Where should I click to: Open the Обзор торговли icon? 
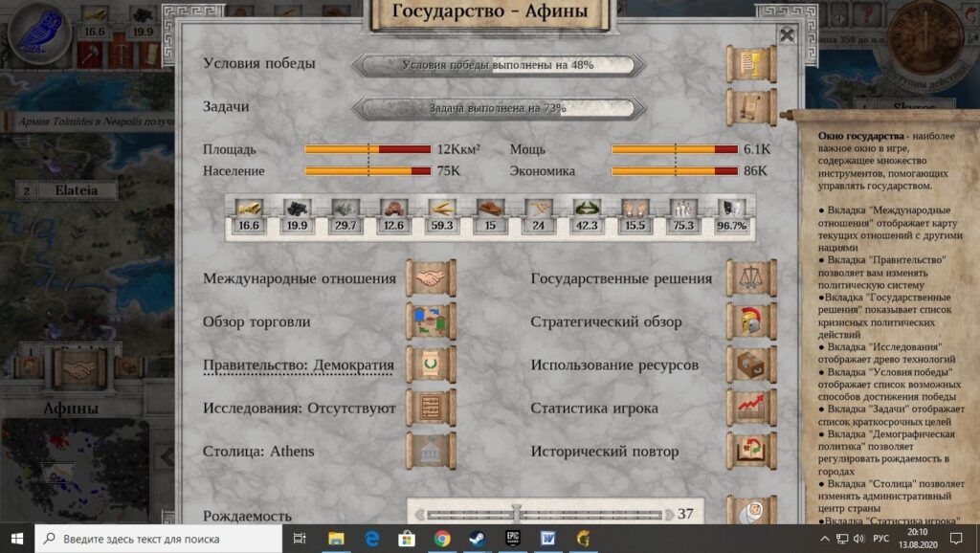431,321
